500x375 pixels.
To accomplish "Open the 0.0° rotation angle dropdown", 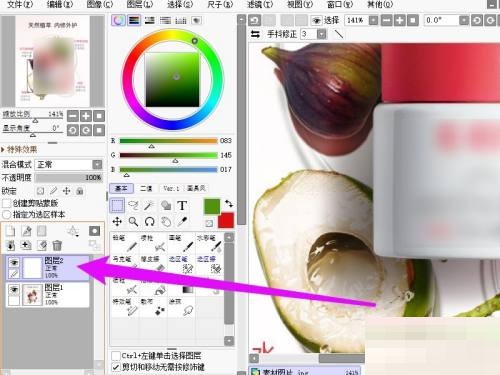I will pos(464,21).
